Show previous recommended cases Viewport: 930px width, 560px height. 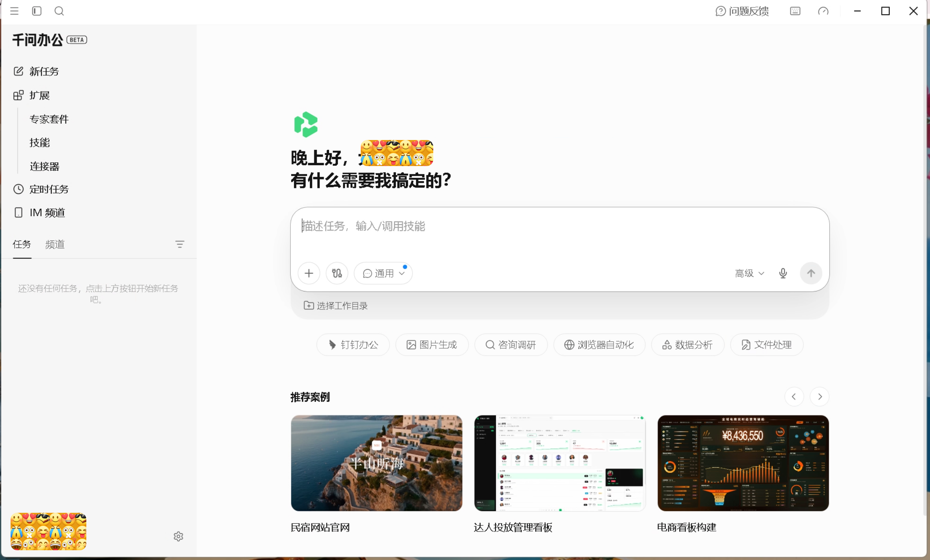click(x=794, y=396)
